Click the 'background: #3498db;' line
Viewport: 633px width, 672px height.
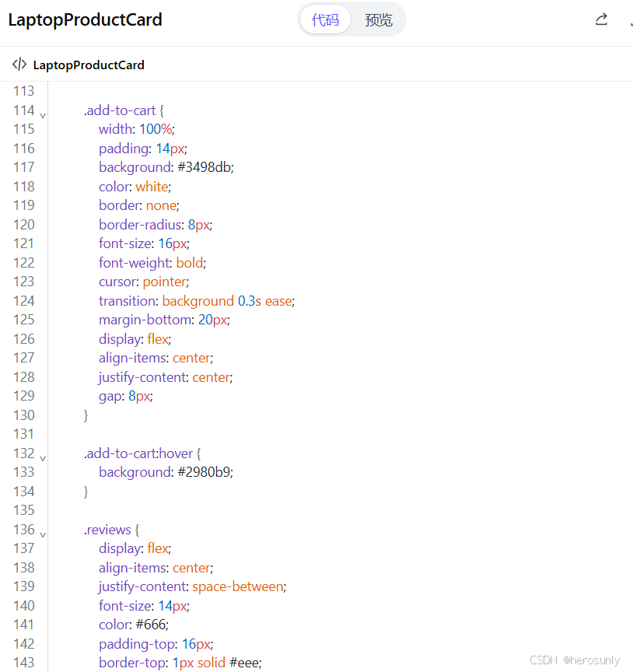coord(166,167)
